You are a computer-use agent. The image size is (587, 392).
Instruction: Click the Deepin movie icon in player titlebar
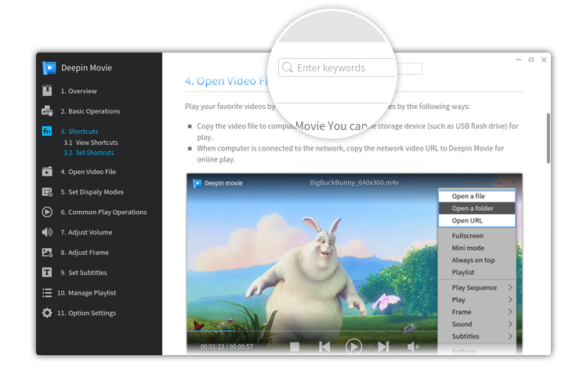[x=197, y=183]
